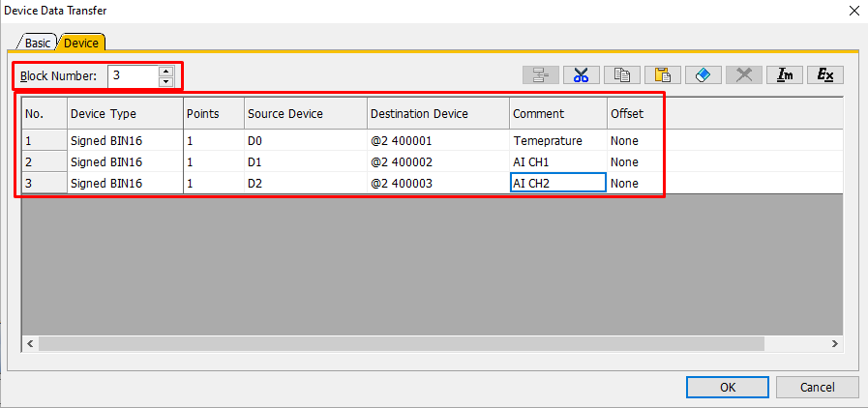Click the Export (Ex) icon
Screen dimensions: 868x408
825,75
